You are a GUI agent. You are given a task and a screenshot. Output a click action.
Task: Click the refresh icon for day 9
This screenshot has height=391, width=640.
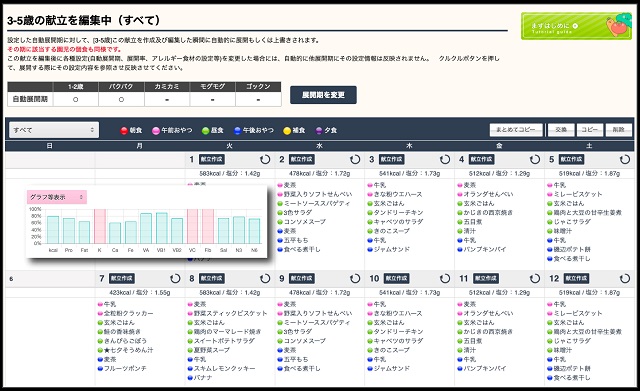click(x=355, y=279)
